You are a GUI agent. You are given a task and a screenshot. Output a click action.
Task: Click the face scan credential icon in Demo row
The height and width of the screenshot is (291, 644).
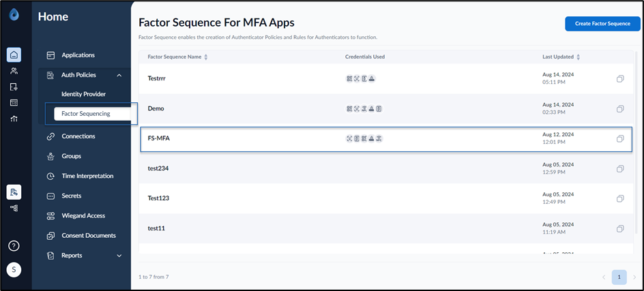point(357,109)
